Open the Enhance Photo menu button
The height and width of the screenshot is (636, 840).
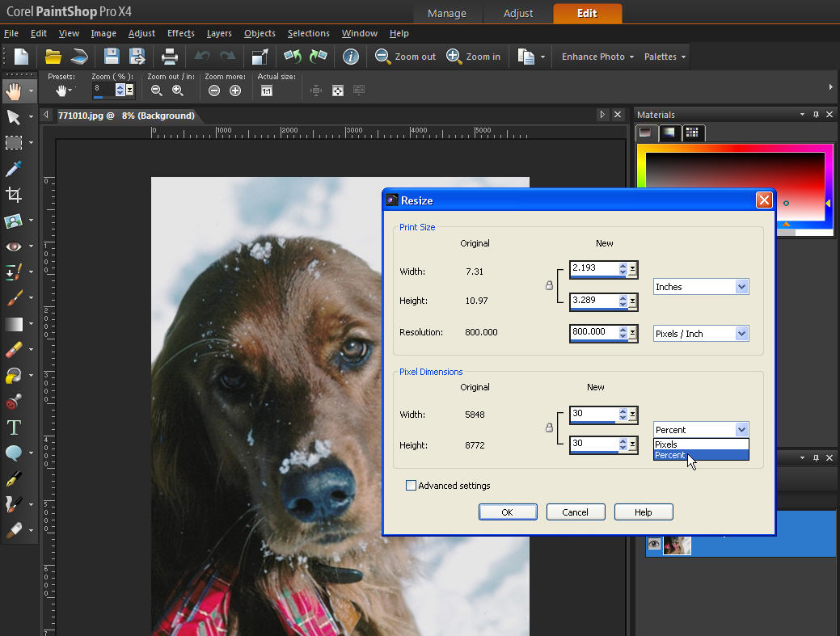coord(596,57)
